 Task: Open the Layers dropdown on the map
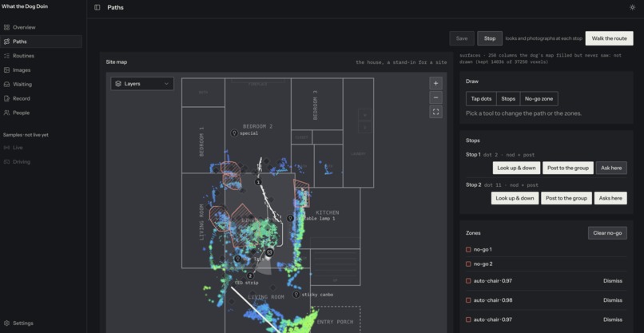click(142, 84)
